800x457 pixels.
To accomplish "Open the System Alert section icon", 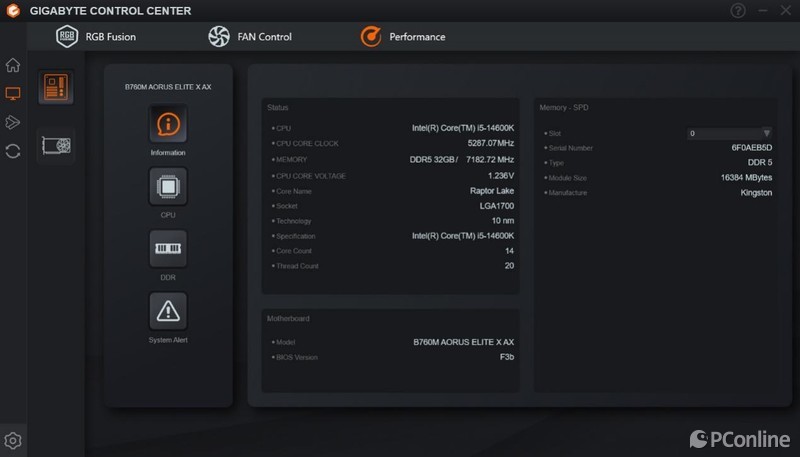I will [x=168, y=311].
